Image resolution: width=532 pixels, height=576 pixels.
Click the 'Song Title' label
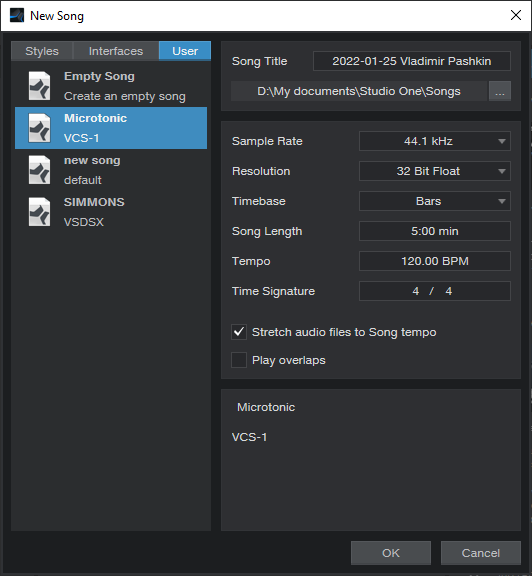pos(259,61)
